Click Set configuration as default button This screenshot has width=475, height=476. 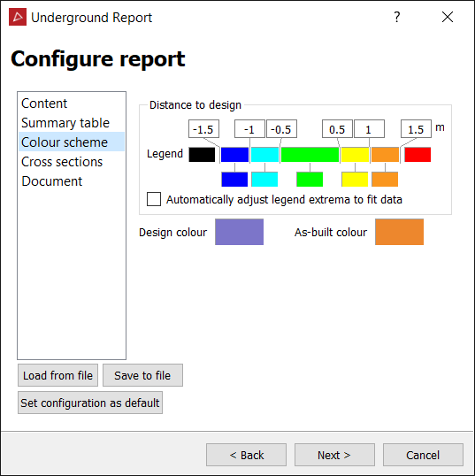point(90,403)
